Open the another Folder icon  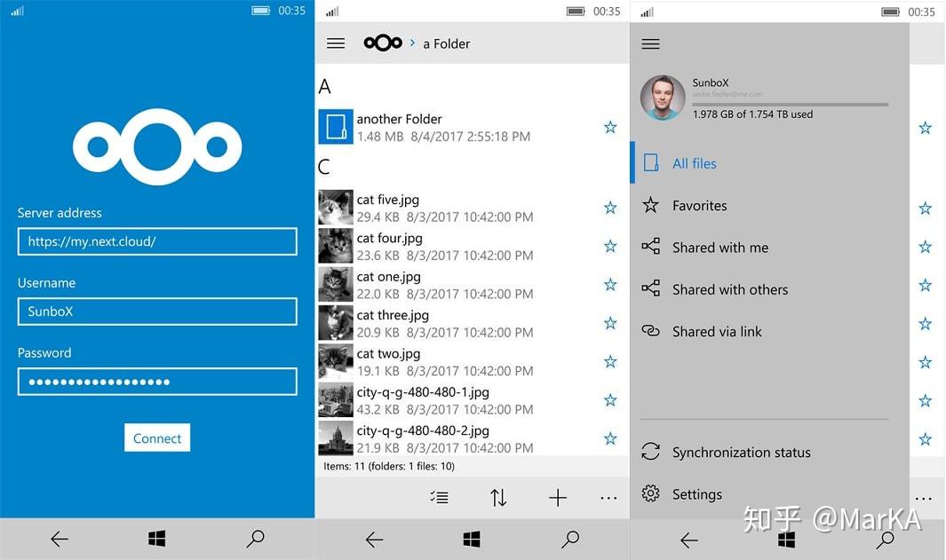coord(336,127)
